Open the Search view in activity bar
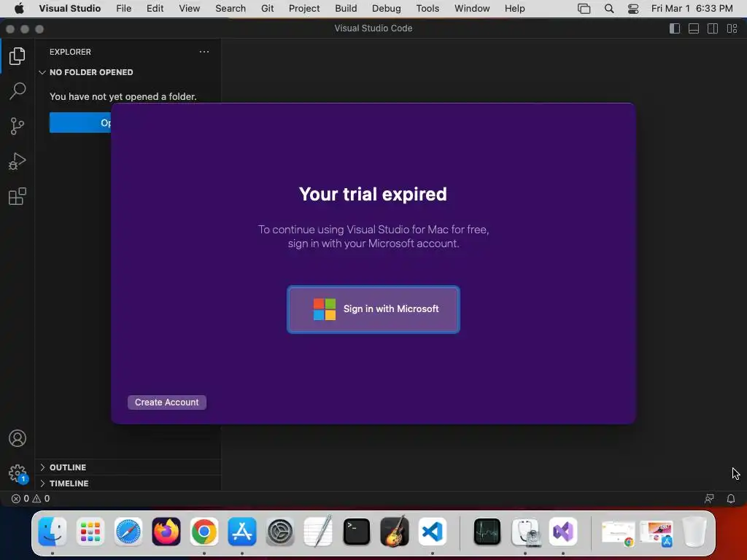747x560 pixels. point(18,91)
